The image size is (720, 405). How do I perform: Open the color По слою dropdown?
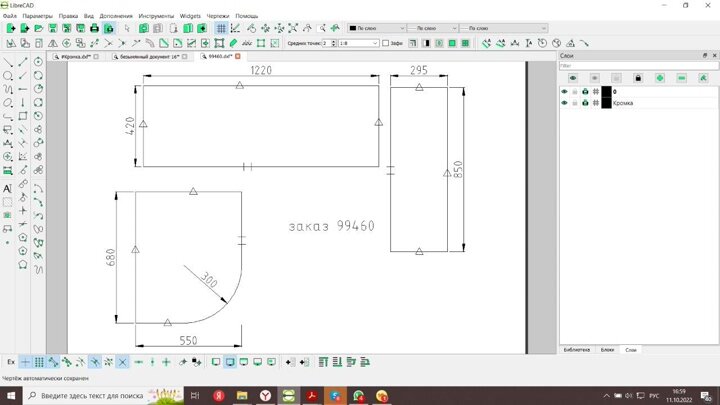377,28
